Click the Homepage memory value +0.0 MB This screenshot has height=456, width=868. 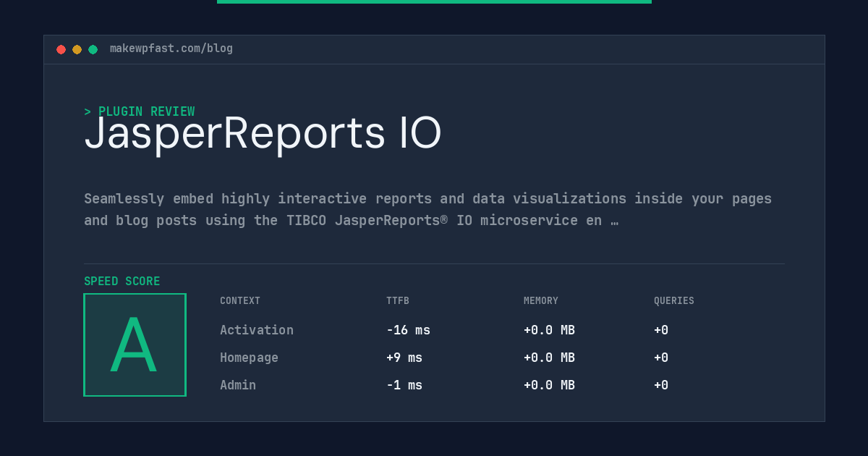click(549, 358)
